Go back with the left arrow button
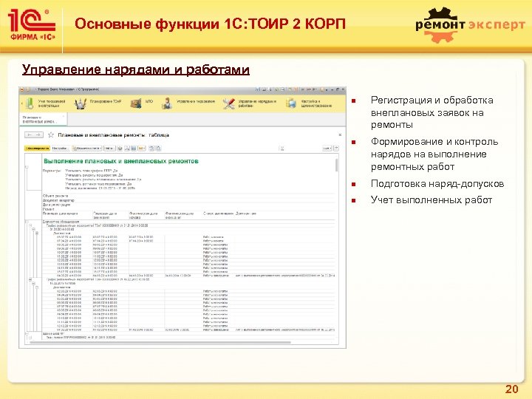 tap(30, 135)
